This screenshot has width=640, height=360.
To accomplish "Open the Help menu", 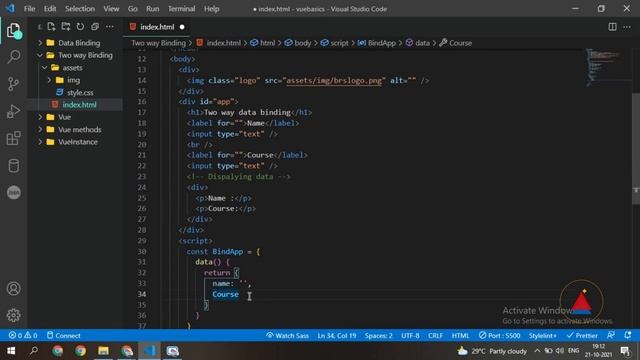I will pos(211,9).
